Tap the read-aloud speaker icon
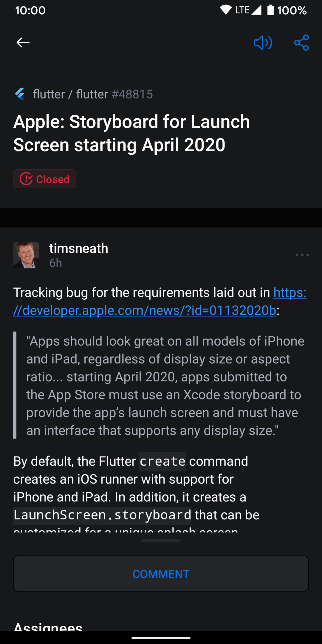 pyautogui.click(x=263, y=42)
